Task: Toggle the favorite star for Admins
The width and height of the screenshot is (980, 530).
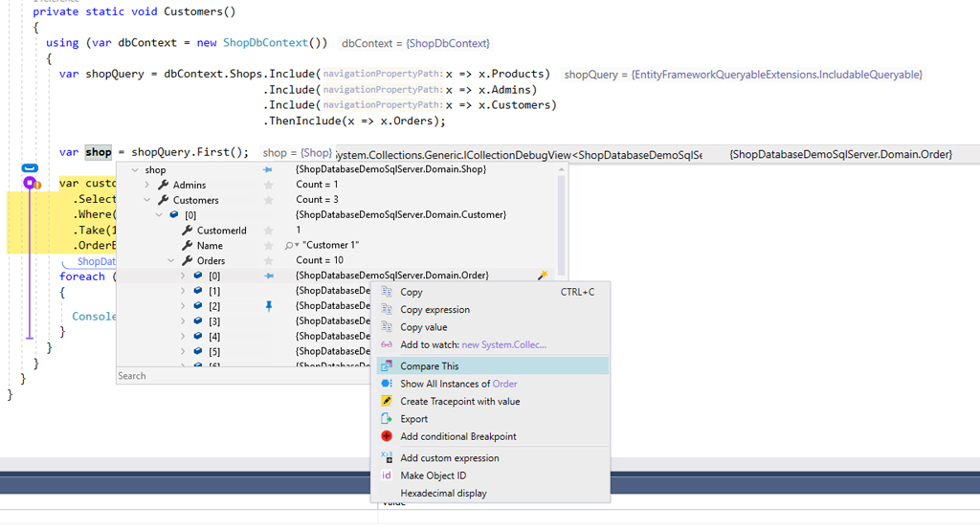Action: tap(269, 185)
